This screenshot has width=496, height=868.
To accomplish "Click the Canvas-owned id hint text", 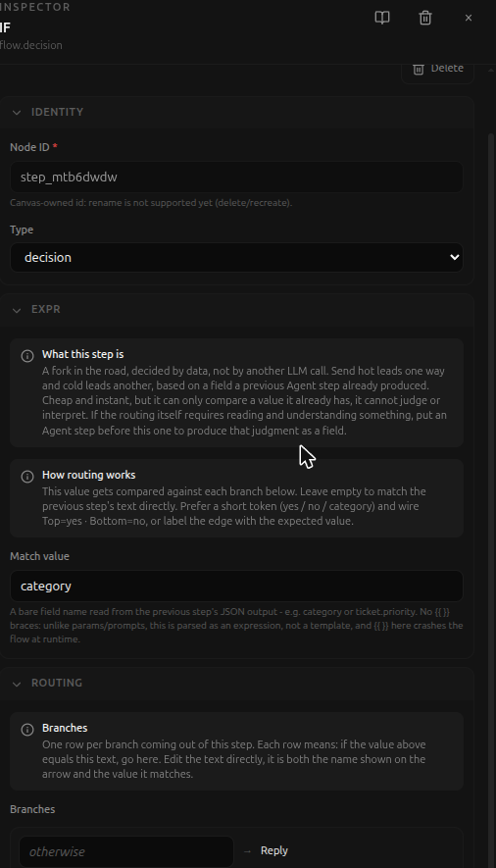I will click(151, 203).
